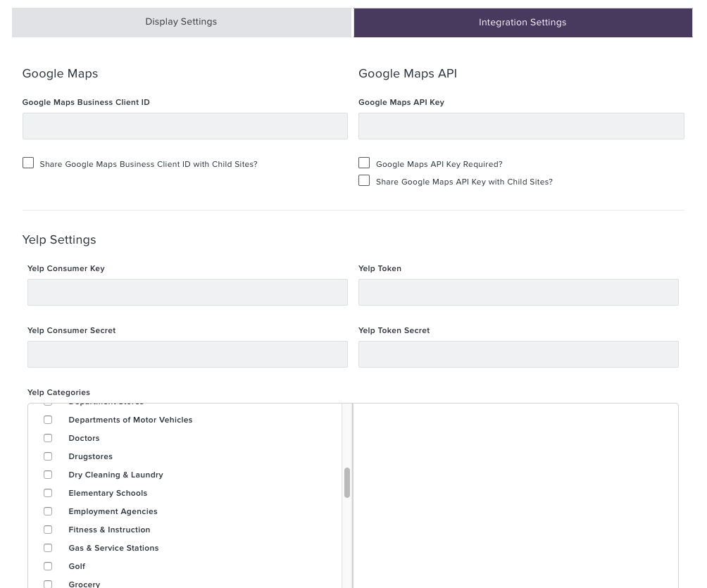The image size is (707, 588).
Task: Tick the Drugstores category
Action: [48, 456]
